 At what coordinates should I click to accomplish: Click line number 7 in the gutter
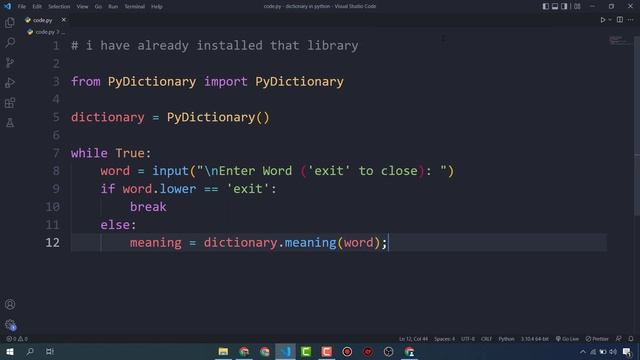pos(56,153)
